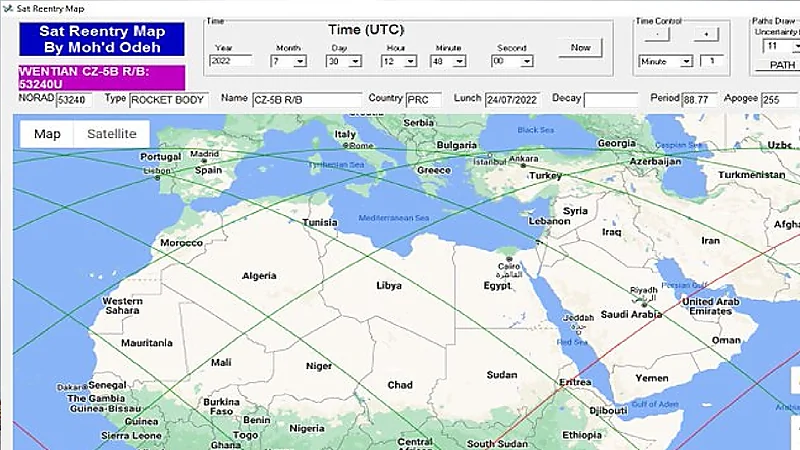Image resolution: width=800 pixels, height=450 pixels.
Task: Open the Uncertainty dropdown showing 11
Action: pyautogui.click(x=796, y=46)
